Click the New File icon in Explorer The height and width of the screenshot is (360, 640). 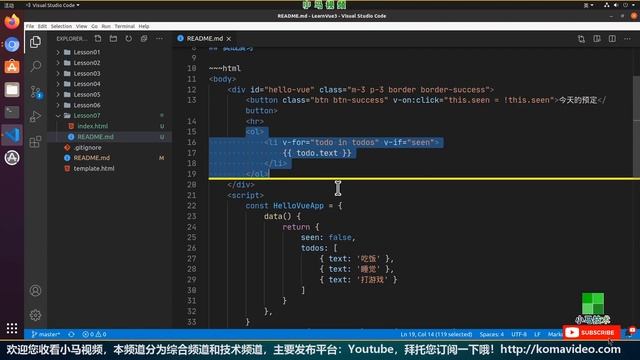98,38
